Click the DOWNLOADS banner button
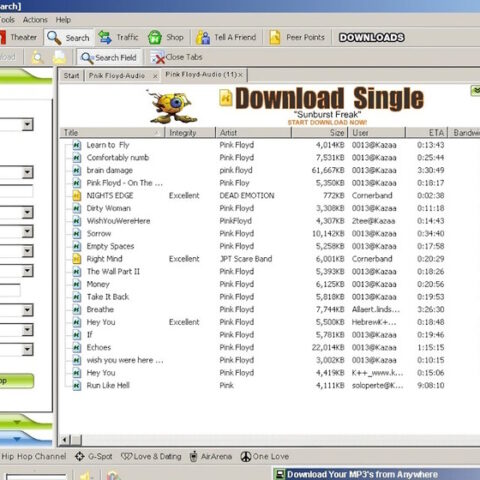Viewport: 480px width, 480px height. tap(371, 37)
